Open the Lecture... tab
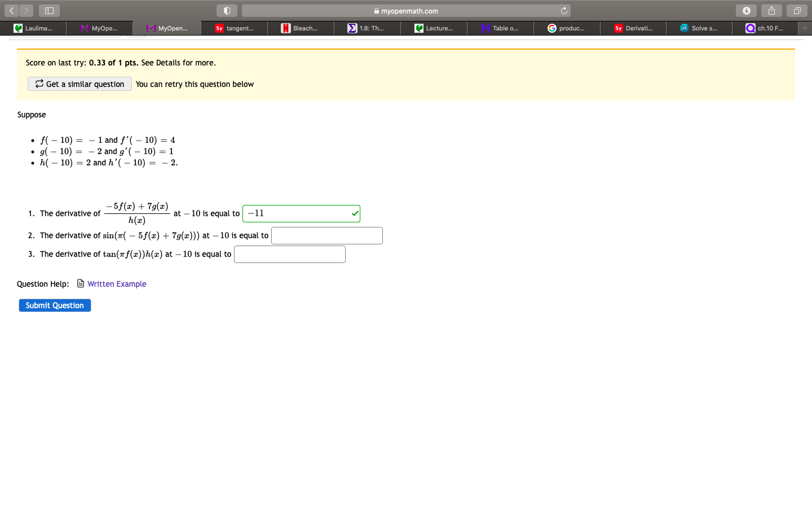This screenshot has width=812, height=508. pyautogui.click(x=434, y=28)
